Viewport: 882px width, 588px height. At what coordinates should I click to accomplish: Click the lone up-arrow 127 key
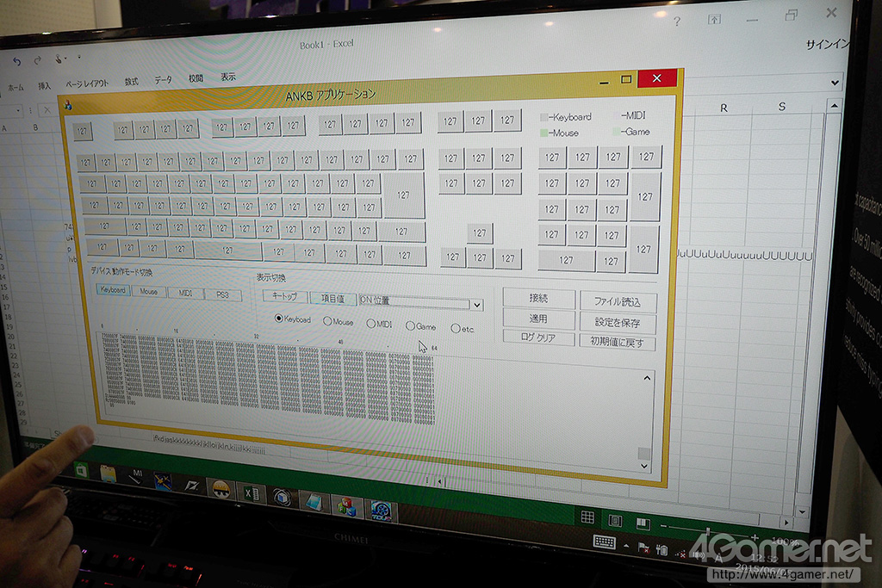coord(479,232)
